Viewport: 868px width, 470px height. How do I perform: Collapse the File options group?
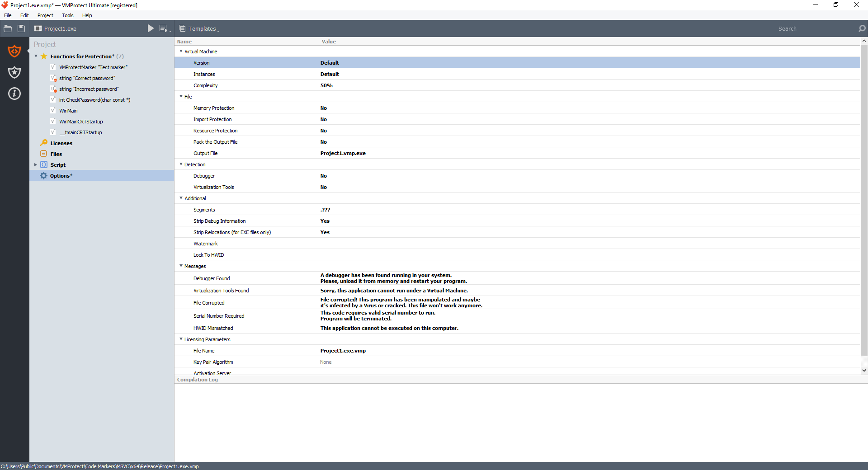181,96
